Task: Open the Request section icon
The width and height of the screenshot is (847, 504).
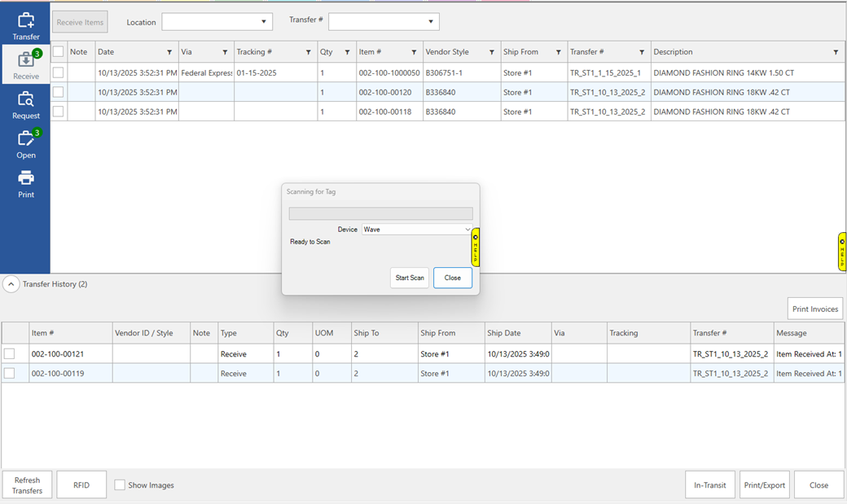Action: click(x=26, y=104)
